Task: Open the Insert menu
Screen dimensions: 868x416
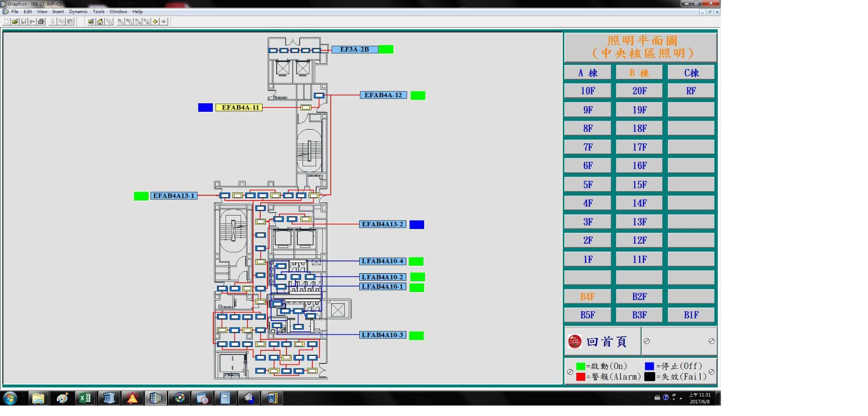Action: tap(58, 12)
